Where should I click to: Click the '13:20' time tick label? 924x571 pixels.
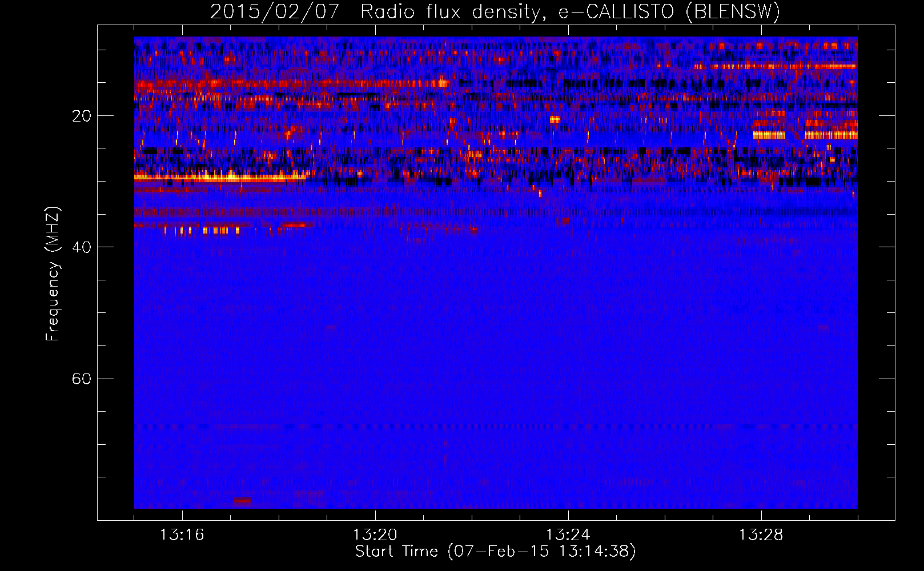[375, 535]
